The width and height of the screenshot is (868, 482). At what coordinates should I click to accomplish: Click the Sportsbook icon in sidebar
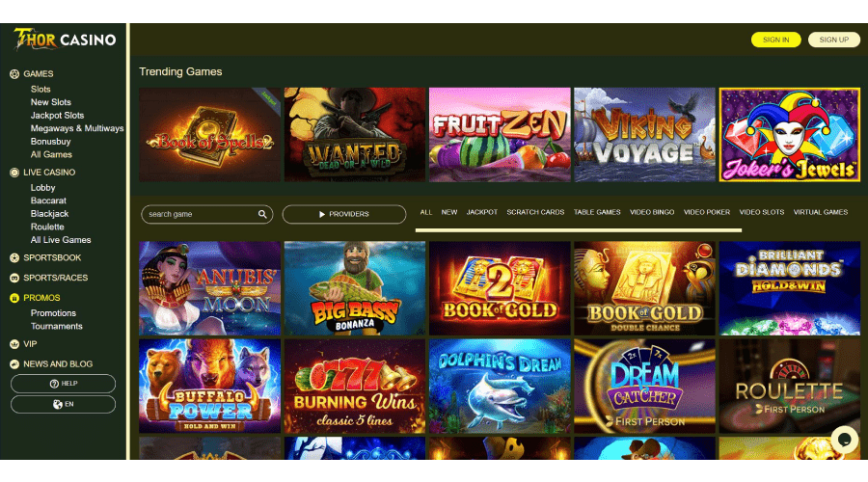[14, 258]
